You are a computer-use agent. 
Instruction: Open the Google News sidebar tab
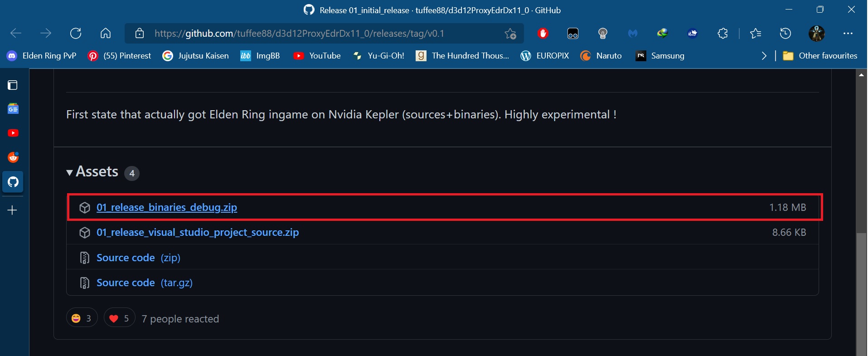(13, 109)
